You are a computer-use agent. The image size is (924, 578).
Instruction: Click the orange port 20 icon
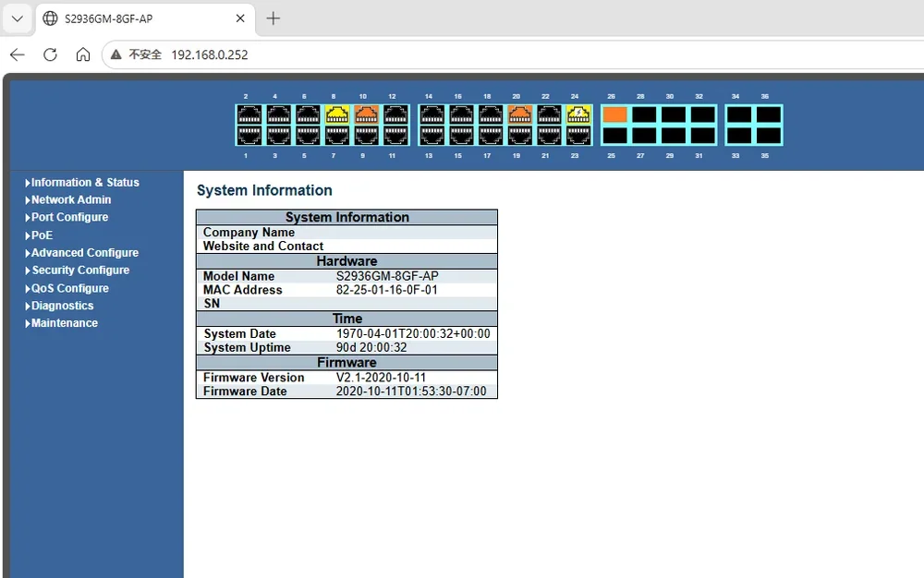519,114
